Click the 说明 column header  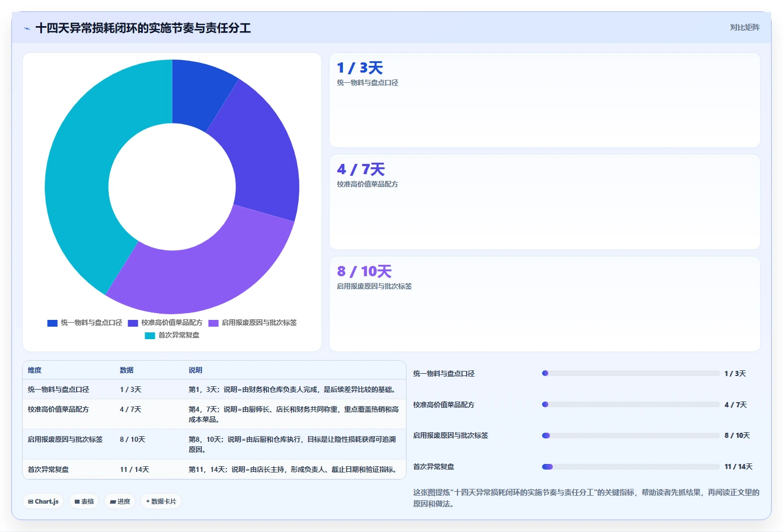pos(196,370)
